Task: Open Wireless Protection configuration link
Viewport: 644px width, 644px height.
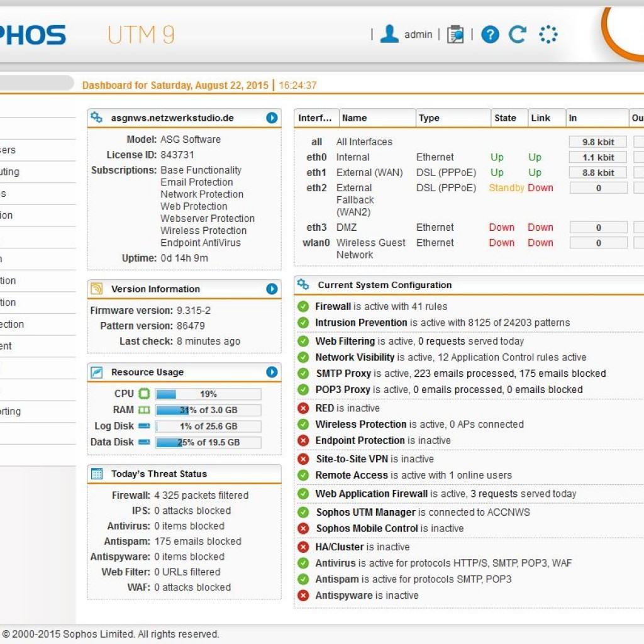Action: click(361, 425)
